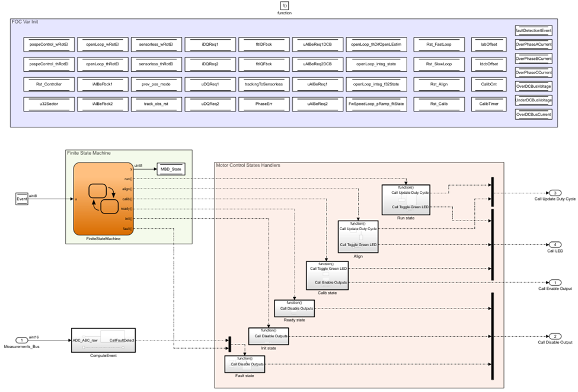The width and height of the screenshot is (578, 392).
Task: Select the pospeControl_wRotEl data store block
Action: [x=49, y=44]
